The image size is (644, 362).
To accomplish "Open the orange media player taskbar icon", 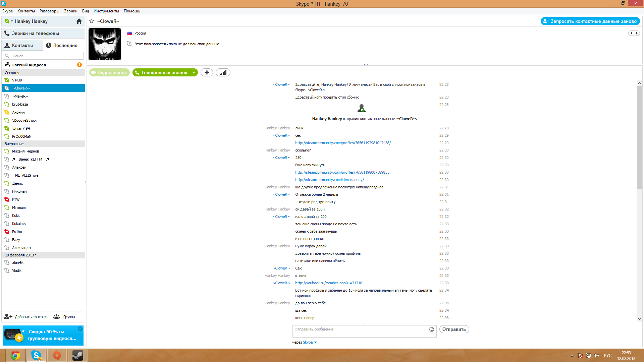I will pyautogui.click(x=57, y=355).
